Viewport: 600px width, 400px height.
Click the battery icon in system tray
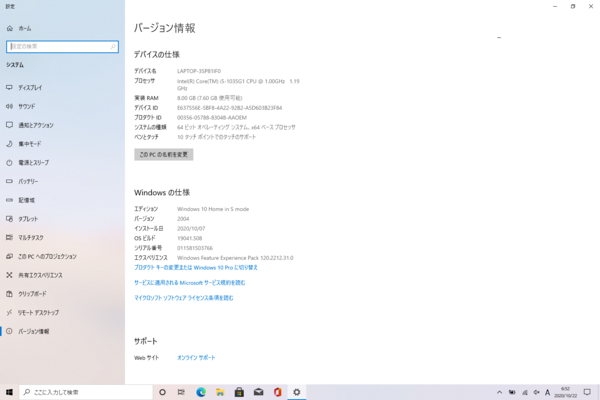[x=512, y=392]
